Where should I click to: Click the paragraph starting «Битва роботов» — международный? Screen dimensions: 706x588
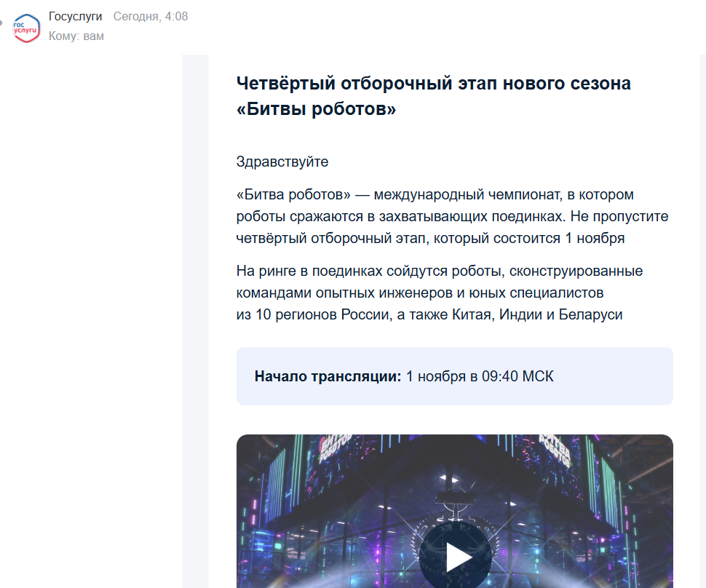(x=453, y=216)
